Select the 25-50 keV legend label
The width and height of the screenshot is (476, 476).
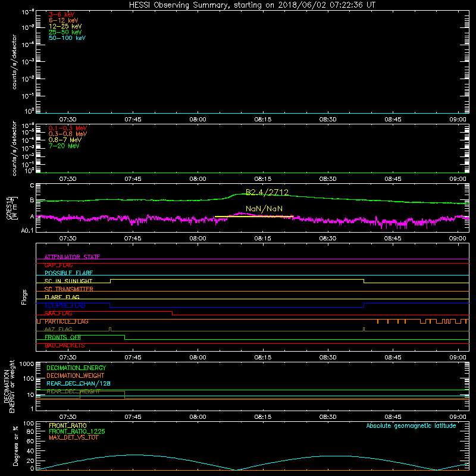[x=65, y=32]
